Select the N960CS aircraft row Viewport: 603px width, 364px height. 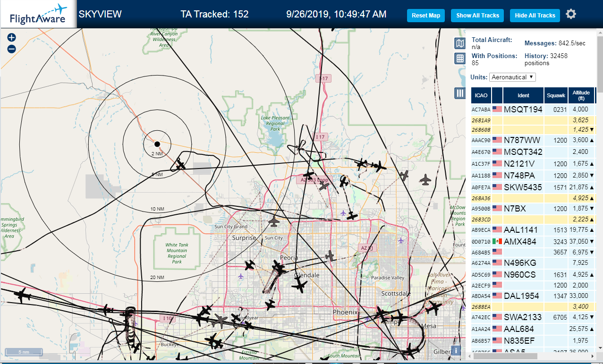[534, 274]
